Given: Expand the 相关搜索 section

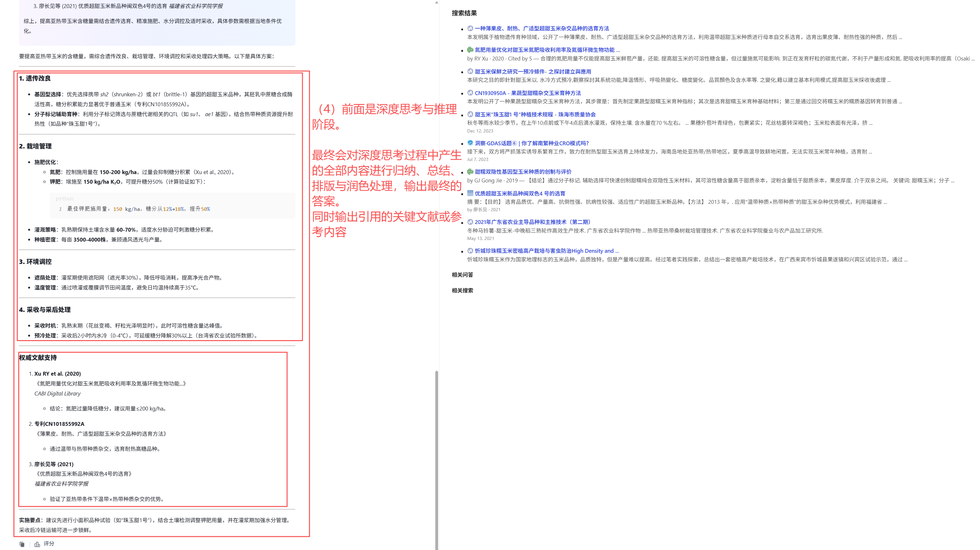Looking at the screenshot, I should pos(462,290).
